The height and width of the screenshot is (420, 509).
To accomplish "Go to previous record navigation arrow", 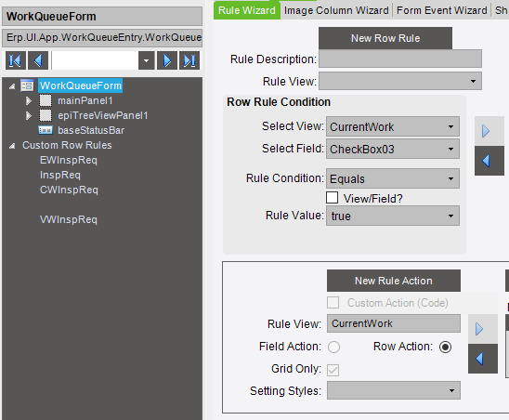I will [38, 60].
